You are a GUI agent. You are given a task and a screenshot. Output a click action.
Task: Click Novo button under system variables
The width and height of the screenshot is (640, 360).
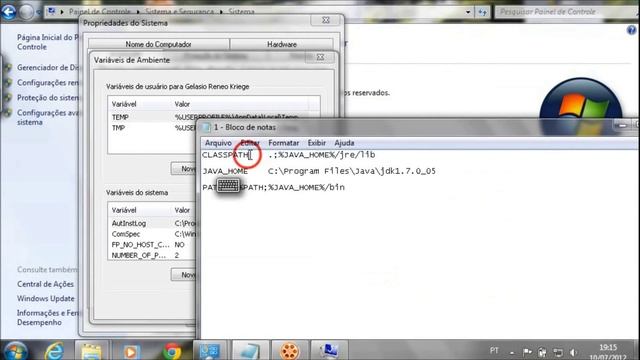click(x=184, y=275)
